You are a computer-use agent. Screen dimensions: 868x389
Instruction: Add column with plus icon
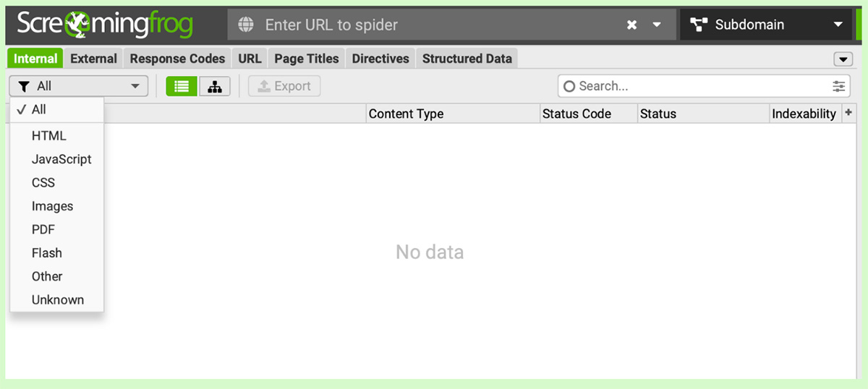click(x=848, y=113)
